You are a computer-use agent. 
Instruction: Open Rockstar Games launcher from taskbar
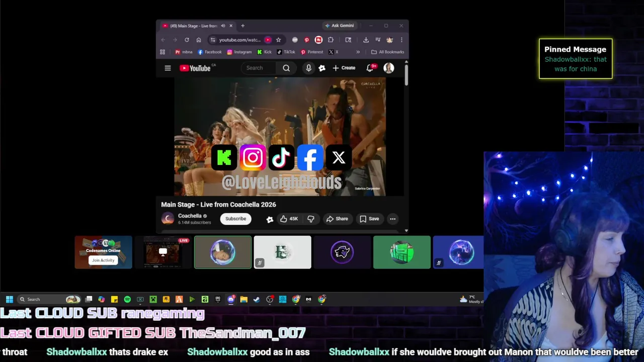166,299
